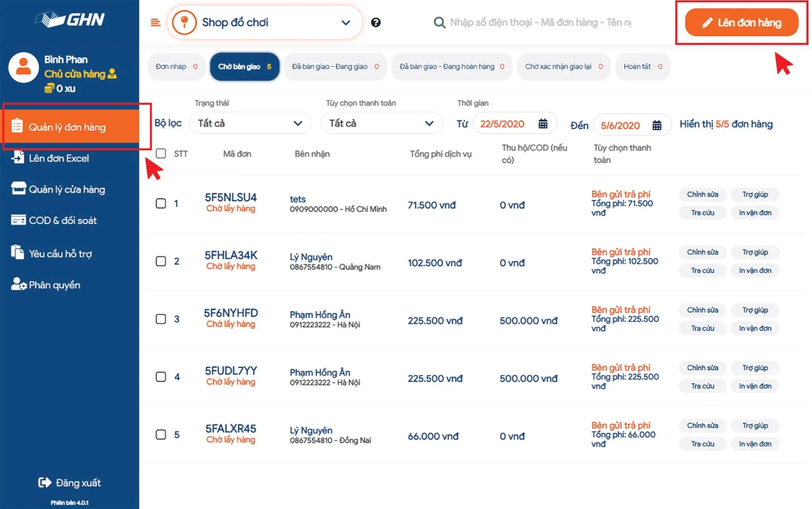The width and height of the screenshot is (812, 509).
Task: Click the COD & đối soát icon
Action: click(18, 220)
